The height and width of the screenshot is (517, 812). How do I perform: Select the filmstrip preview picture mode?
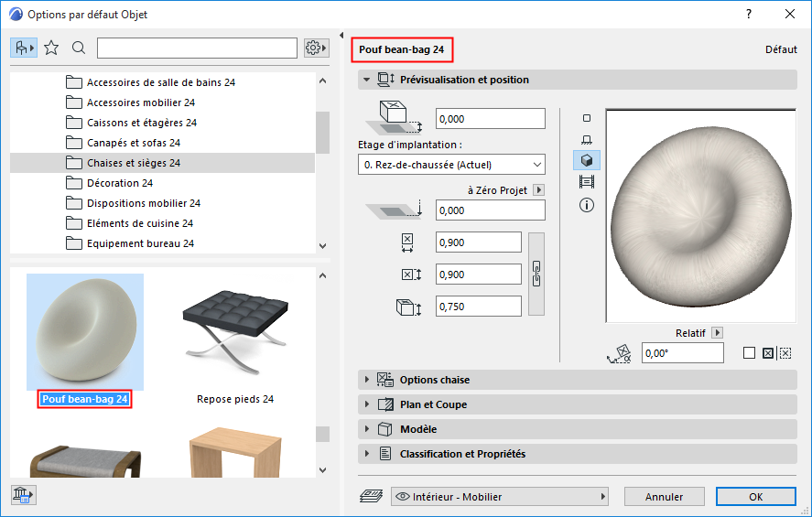[587, 182]
